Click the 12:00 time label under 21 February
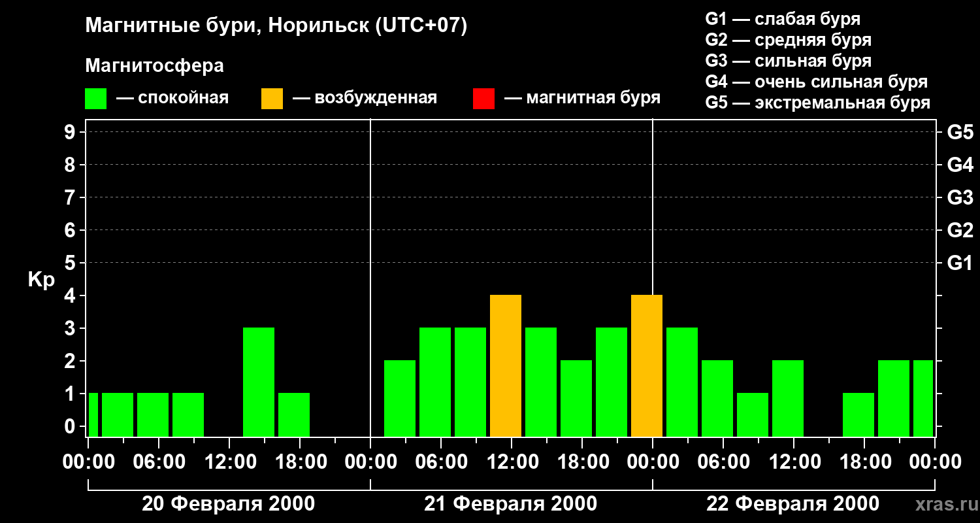The width and height of the screenshot is (980, 523). 512,462
